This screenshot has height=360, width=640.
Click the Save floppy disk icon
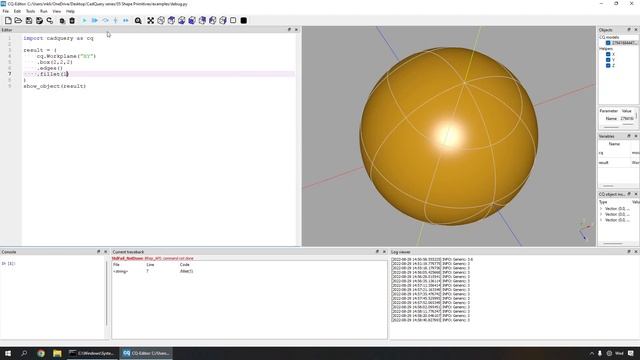(x=29, y=20)
